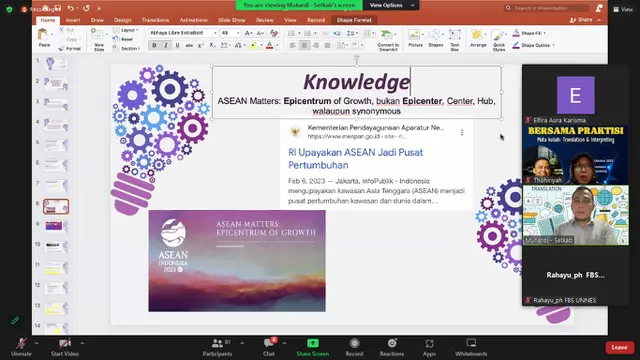Open link RI Upayakan ASEAN Jadi Pusat Pertumbuhan
This screenshot has width=640, height=360.
[x=356, y=159]
